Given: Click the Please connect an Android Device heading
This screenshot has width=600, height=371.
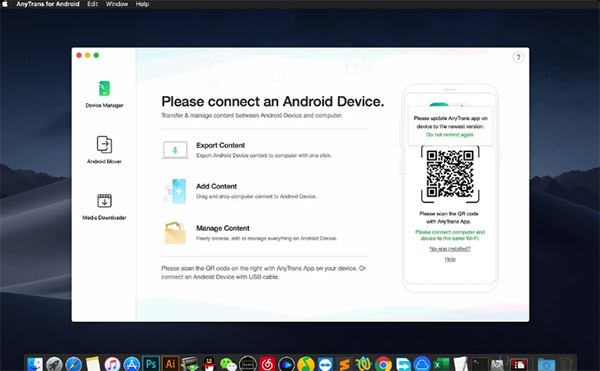Looking at the screenshot, I should click(272, 101).
